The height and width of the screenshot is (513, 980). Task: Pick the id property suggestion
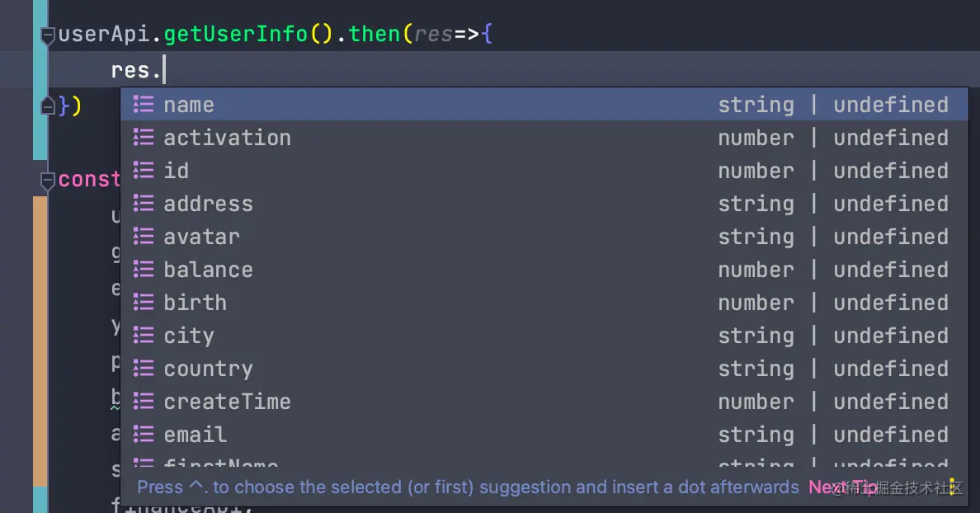point(177,171)
